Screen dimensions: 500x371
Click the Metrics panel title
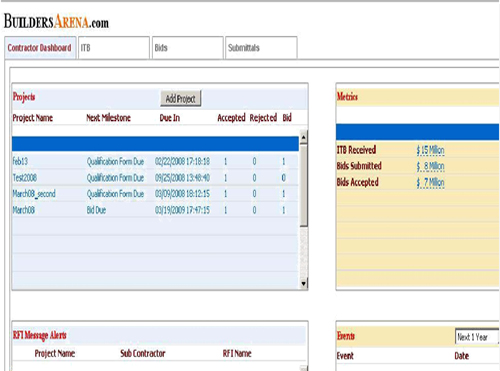click(x=347, y=97)
